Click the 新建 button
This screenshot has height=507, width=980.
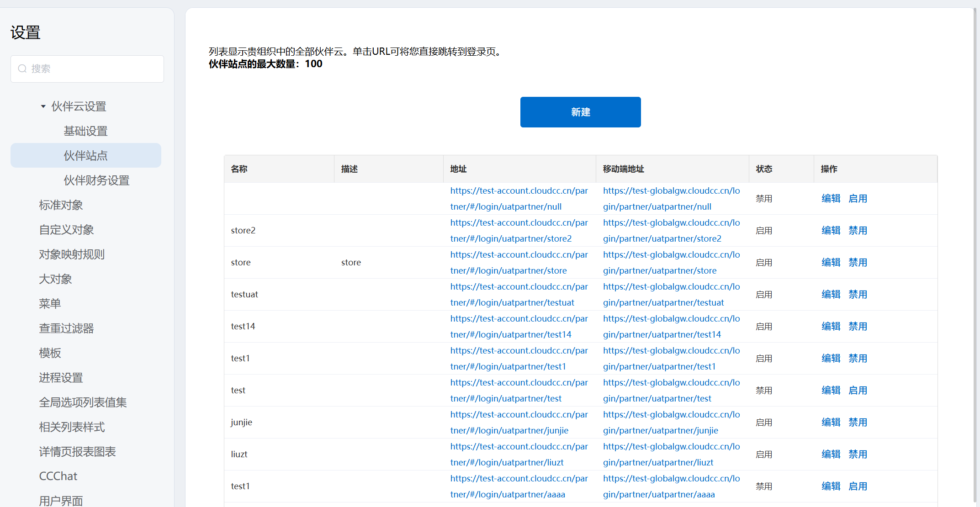point(580,112)
